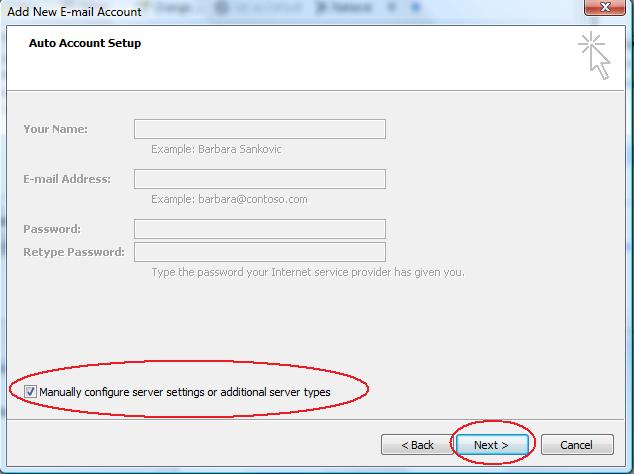Click into the E-mail Address field

tap(259, 179)
